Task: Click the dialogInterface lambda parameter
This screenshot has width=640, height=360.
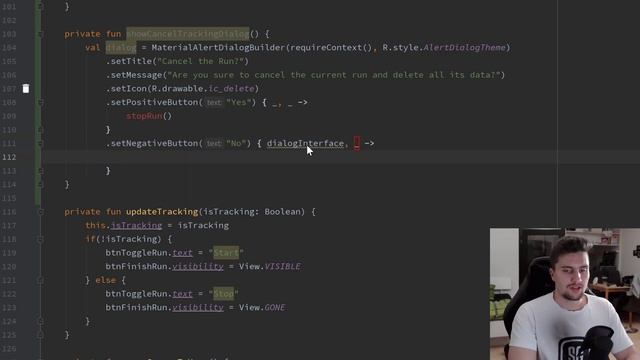Action: (305, 143)
